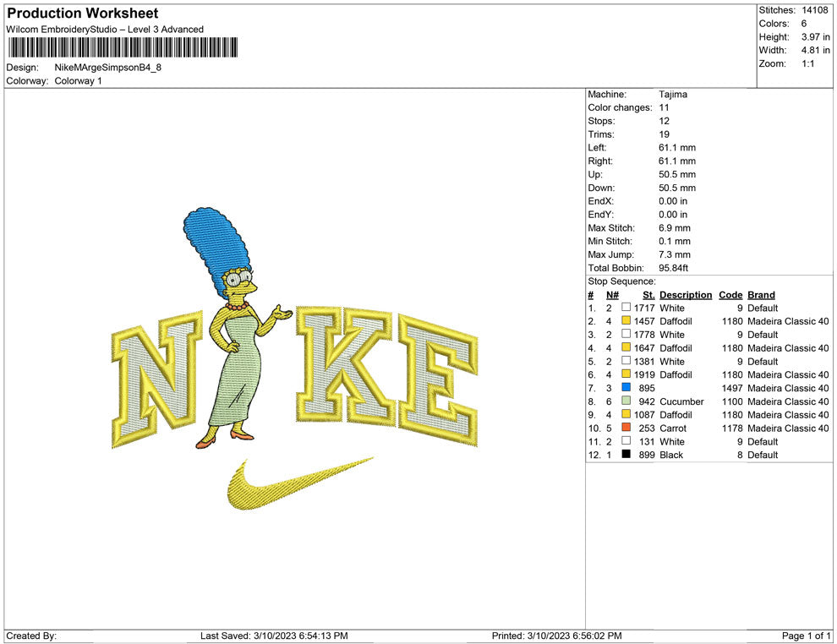Select thread code '1497' in stop 7
This screenshot has height=644, width=837.
click(x=732, y=388)
